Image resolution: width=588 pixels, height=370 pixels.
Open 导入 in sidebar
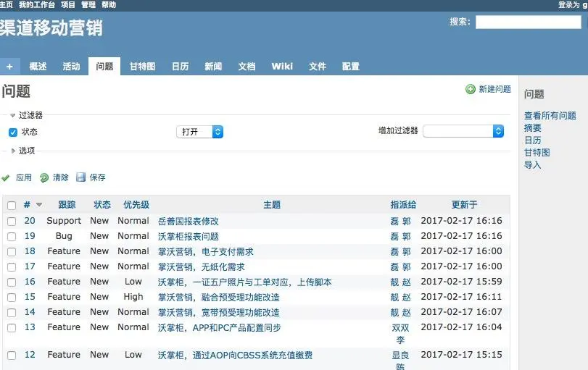(532, 165)
